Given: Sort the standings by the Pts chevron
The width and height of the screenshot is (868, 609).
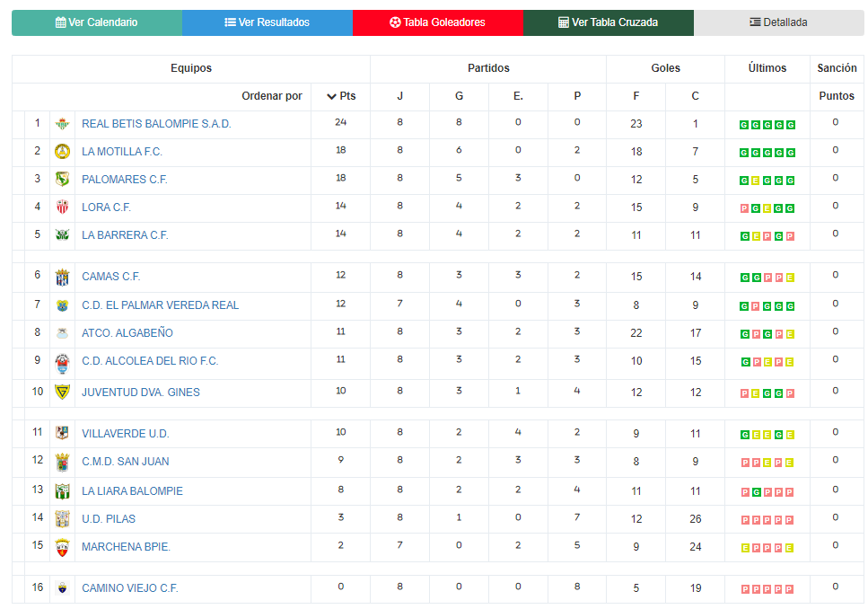Looking at the screenshot, I should [x=331, y=96].
